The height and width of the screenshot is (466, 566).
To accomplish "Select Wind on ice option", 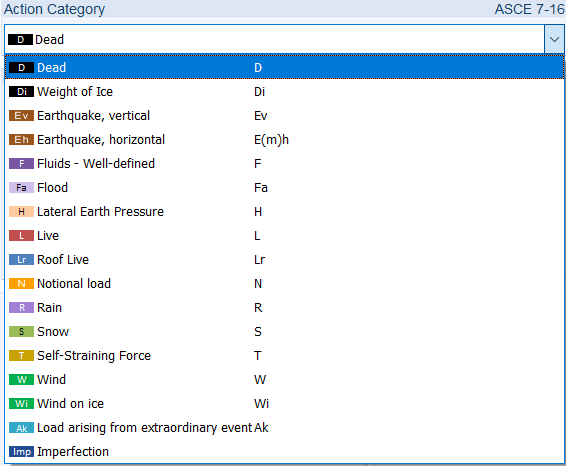I will coord(284,404).
